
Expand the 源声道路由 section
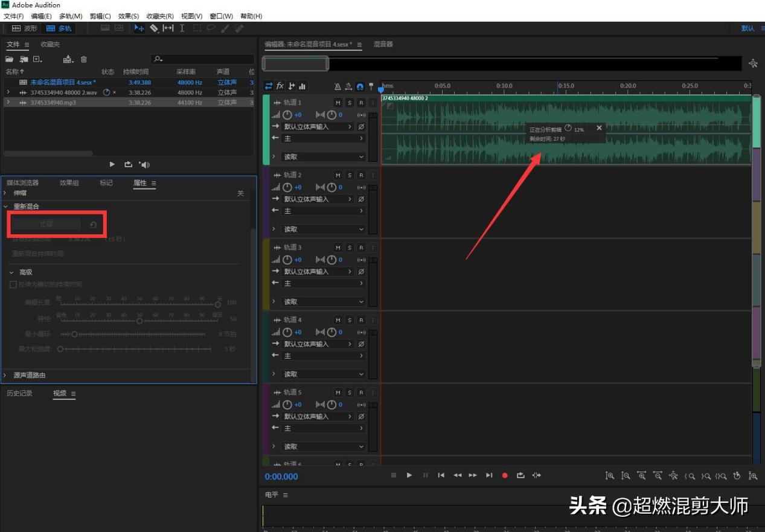5,375
